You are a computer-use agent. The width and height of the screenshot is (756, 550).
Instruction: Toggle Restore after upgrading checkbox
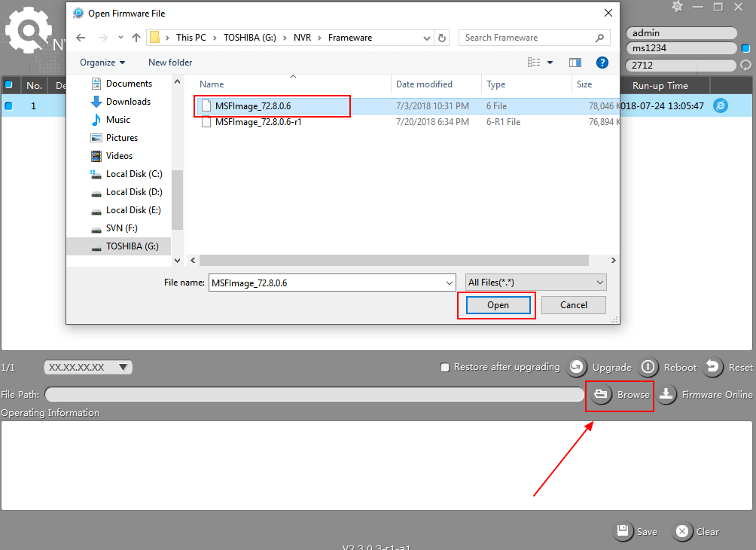click(x=444, y=368)
